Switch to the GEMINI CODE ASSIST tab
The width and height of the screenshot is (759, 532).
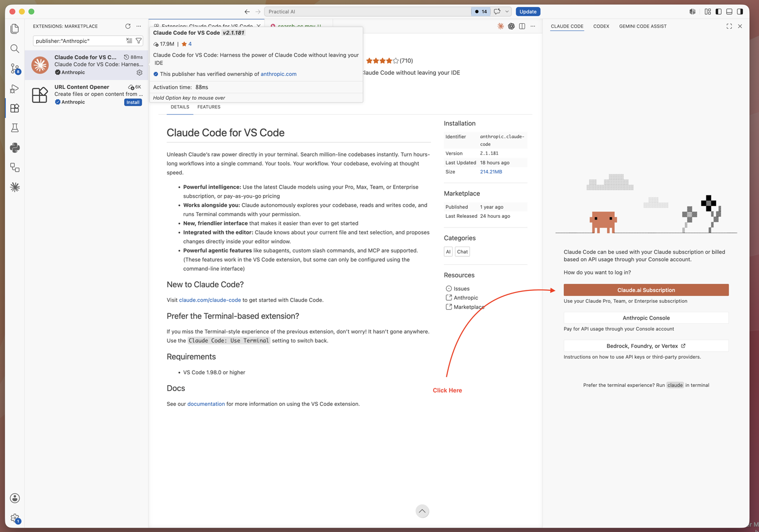click(x=643, y=26)
